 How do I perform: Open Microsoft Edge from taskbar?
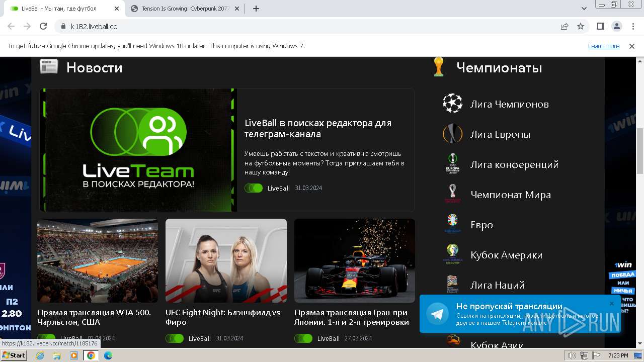click(108, 355)
